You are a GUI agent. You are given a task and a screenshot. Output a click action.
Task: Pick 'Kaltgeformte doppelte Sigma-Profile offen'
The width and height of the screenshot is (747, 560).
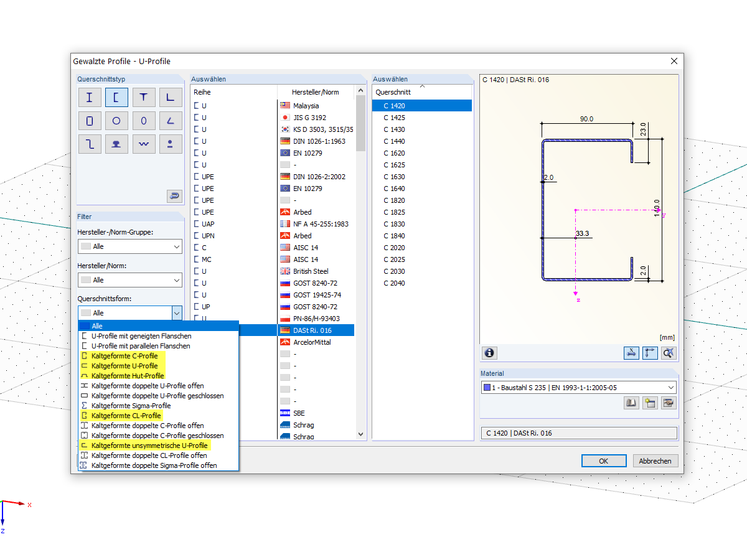[158, 465]
